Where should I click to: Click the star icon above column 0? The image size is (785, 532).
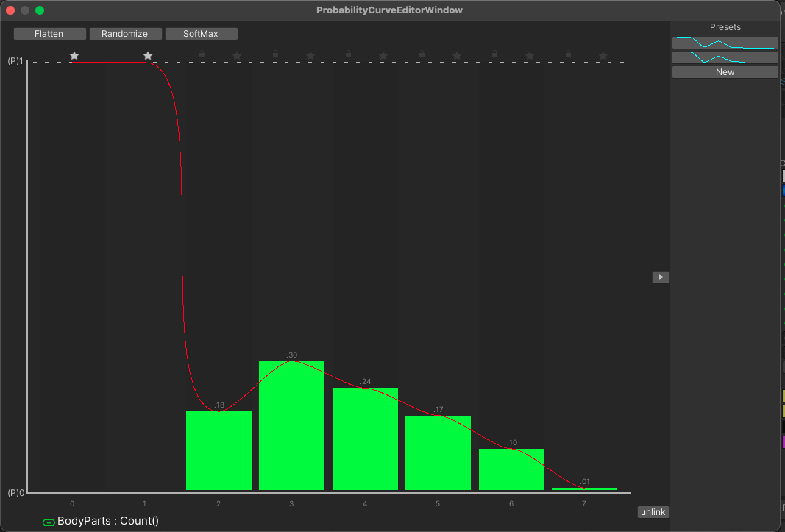[x=74, y=56]
